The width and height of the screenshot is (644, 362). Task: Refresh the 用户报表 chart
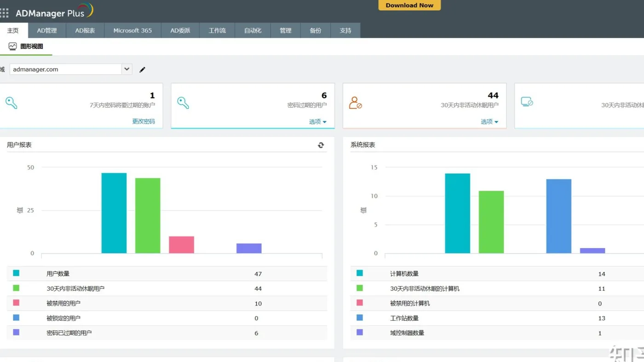[321, 145]
